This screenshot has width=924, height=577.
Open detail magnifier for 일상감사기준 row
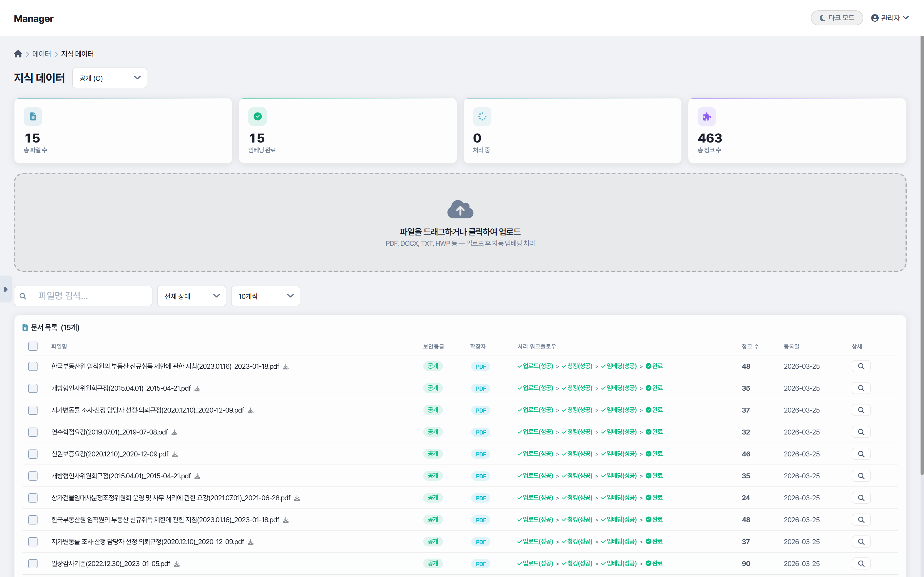(x=861, y=564)
